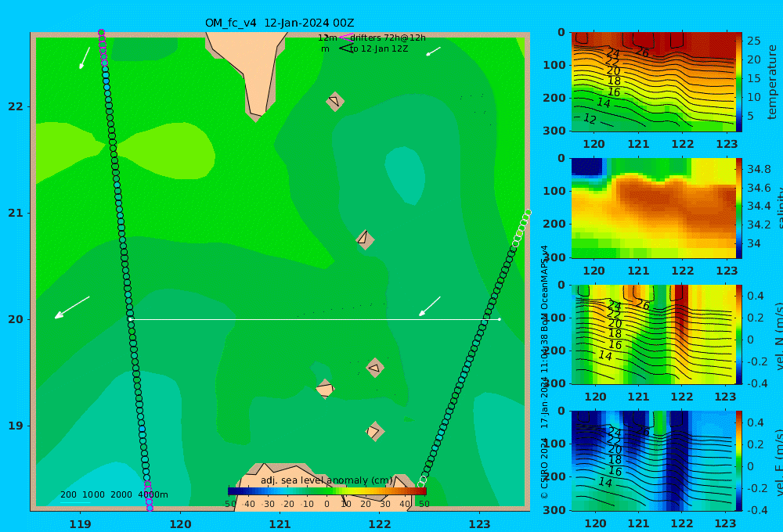783x532 pixels.
Task: Click the 'temperature' axis label
Action: coord(772,82)
